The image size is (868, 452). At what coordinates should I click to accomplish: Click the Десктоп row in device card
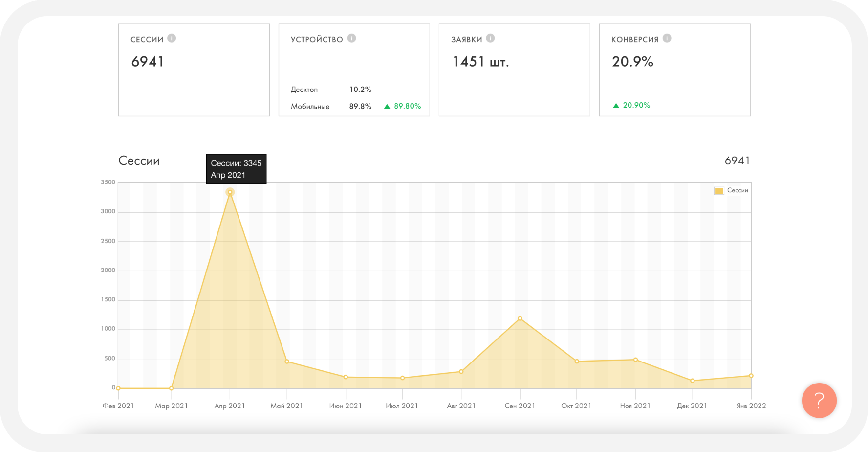(331, 90)
